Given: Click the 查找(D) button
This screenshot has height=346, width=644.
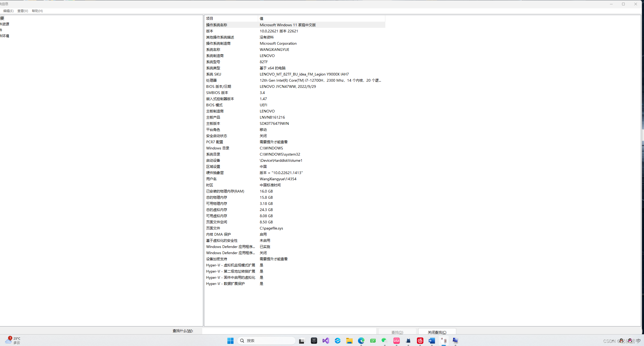Looking at the screenshot, I should (397, 332).
